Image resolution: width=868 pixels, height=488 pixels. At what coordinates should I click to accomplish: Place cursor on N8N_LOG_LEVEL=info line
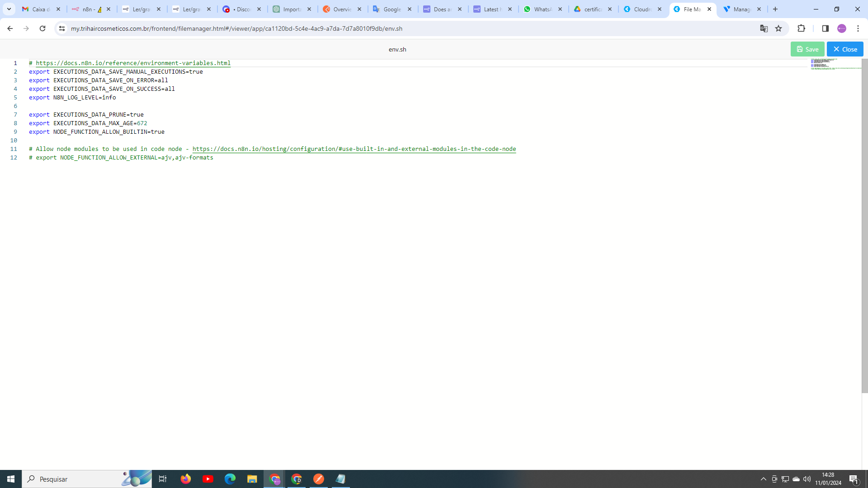[72, 98]
